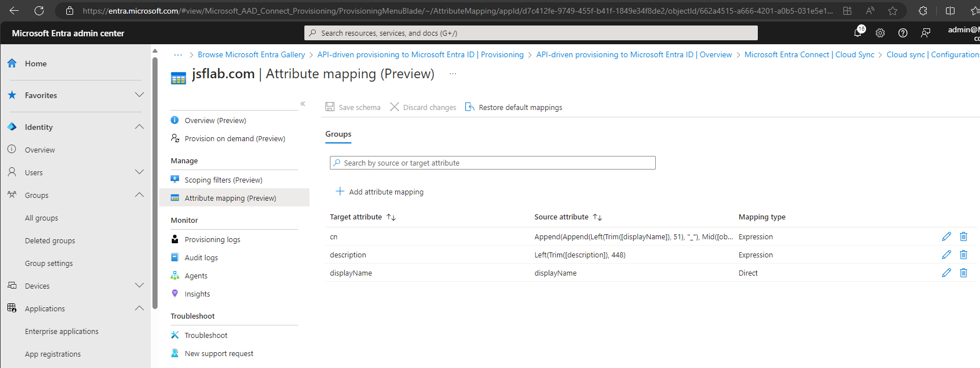The height and width of the screenshot is (368, 980).
Task: Go to API-driven provisioning | Provisioning breadcrumb
Action: [x=421, y=55]
